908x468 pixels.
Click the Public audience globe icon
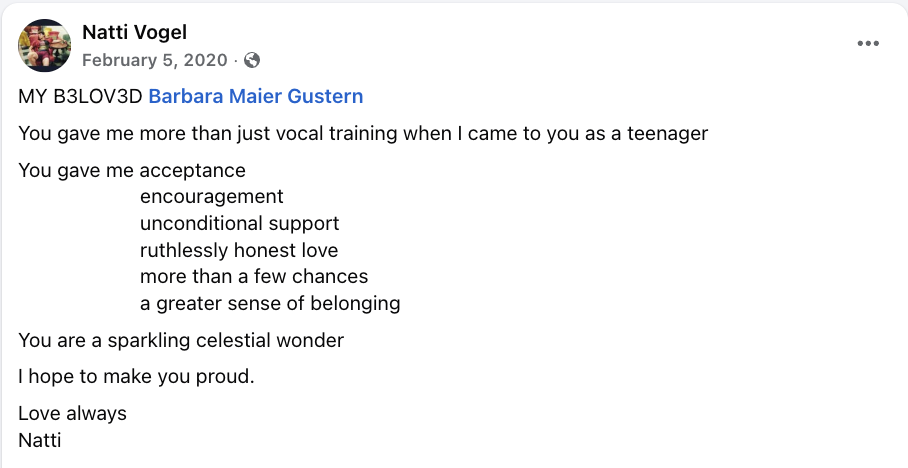[x=252, y=60]
